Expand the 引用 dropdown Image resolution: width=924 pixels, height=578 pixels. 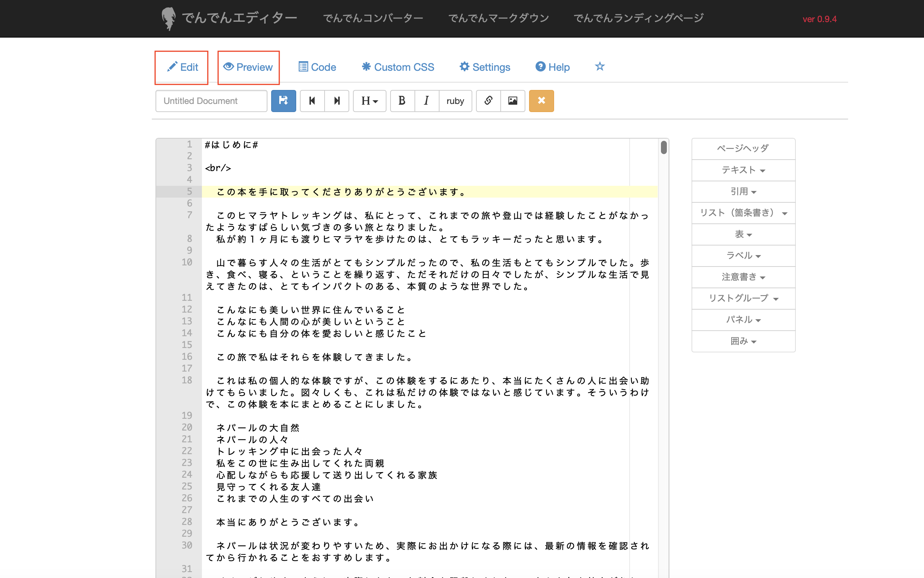pos(743,192)
